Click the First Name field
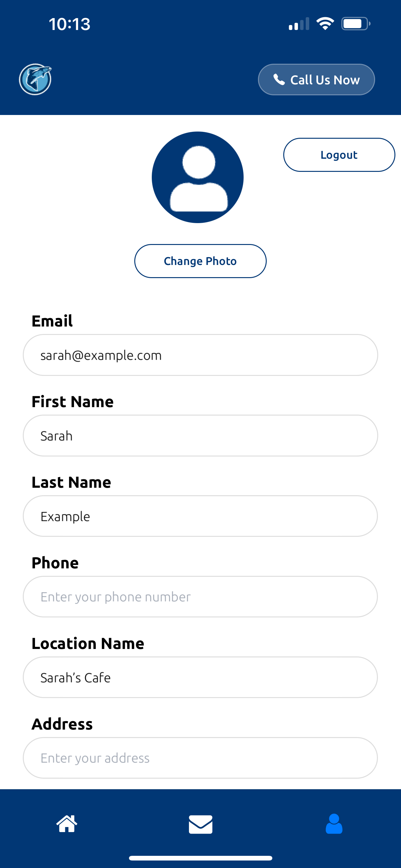The image size is (401, 868). (x=200, y=436)
